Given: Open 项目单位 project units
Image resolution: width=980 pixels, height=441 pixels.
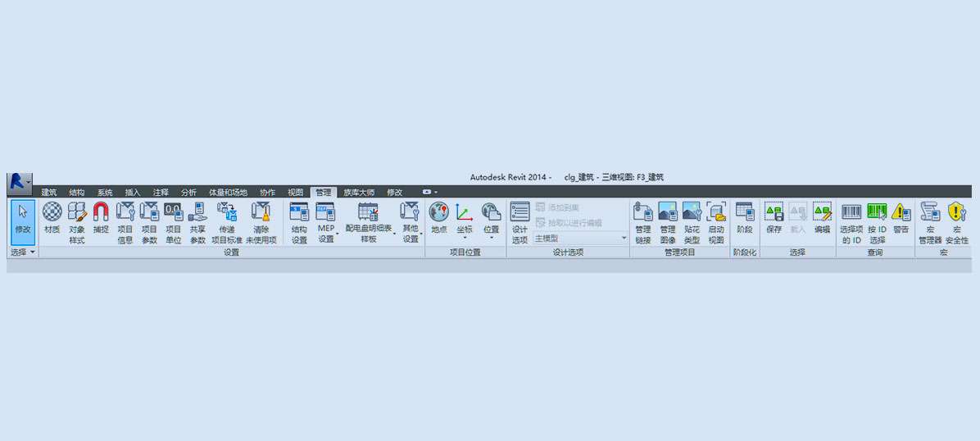Looking at the screenshot, I should click(173, 223).
